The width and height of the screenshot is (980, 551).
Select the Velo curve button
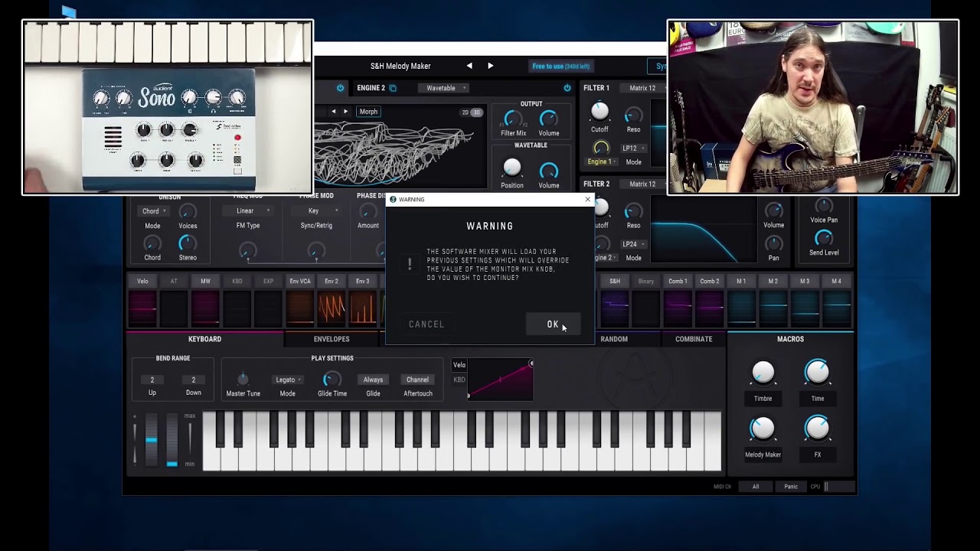tap(459, 365)
